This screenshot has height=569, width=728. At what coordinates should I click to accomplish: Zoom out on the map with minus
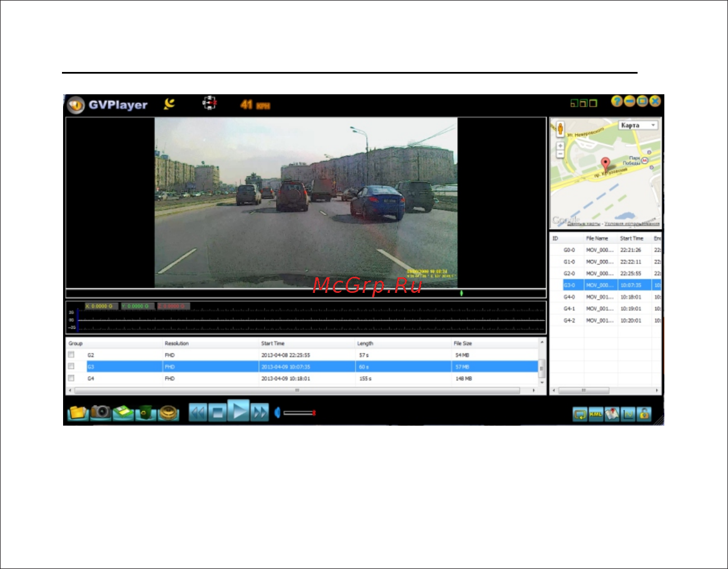coord(561,153)
